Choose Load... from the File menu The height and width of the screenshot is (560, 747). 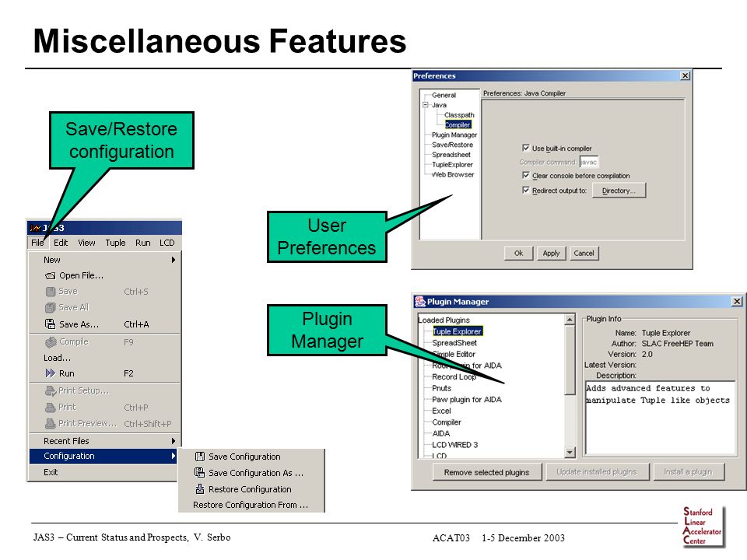(57, 358)
